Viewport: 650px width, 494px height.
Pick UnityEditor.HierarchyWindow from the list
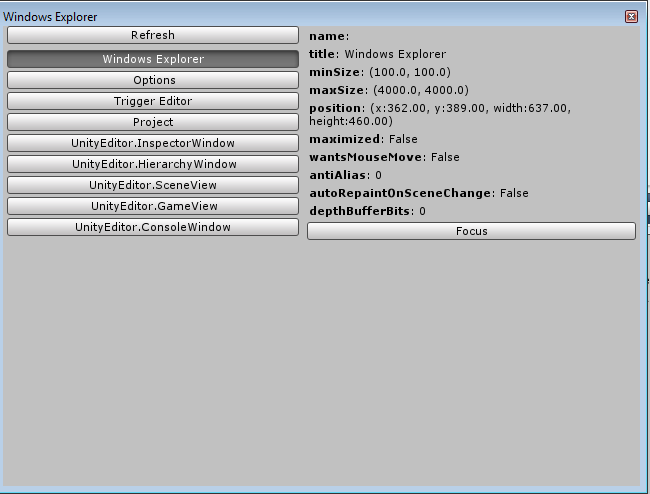(153, 164)
